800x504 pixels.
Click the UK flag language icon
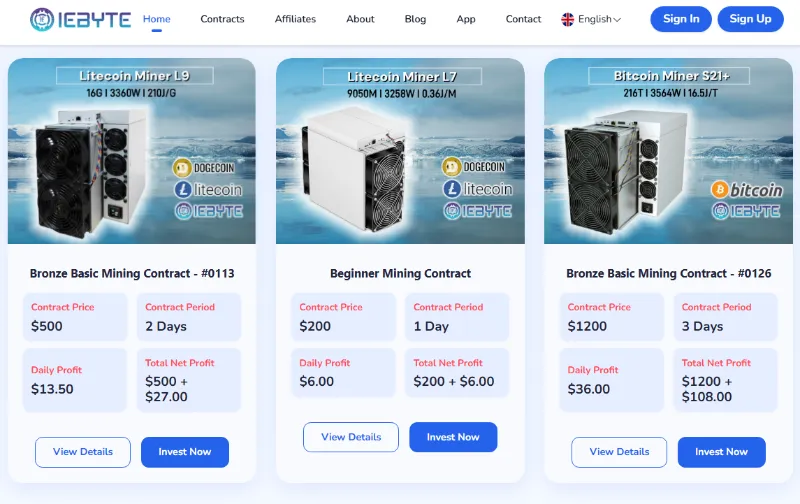[568, 19]
